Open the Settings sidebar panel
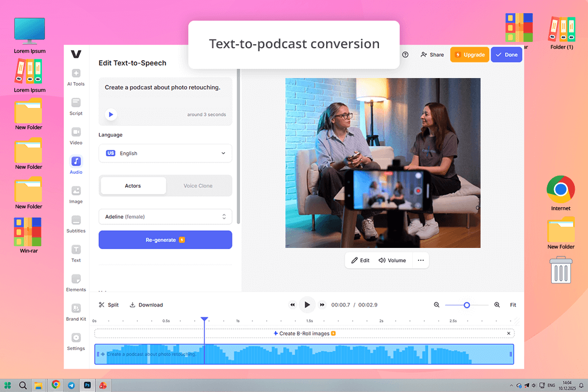Screen dimensions: 588x392 [76, 342]
